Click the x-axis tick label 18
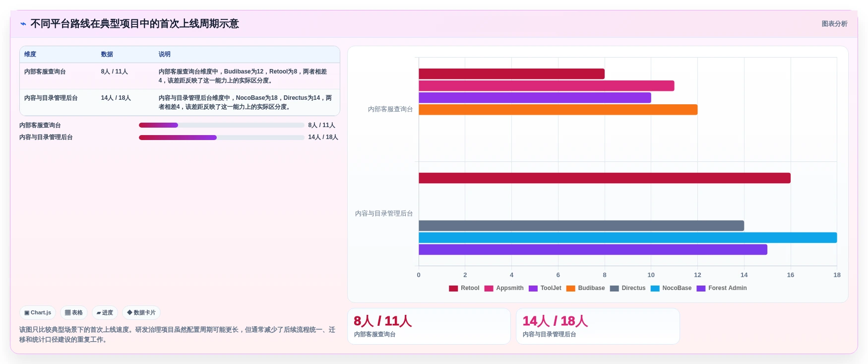This screenshot has height=364, width=868. pos(837,275)
